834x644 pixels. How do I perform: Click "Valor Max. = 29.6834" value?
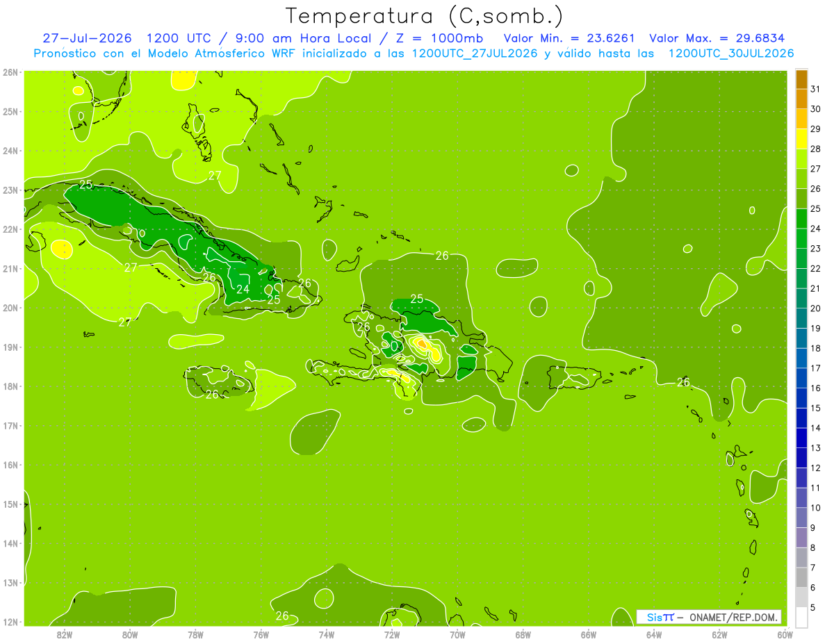[x=717, y=38]
